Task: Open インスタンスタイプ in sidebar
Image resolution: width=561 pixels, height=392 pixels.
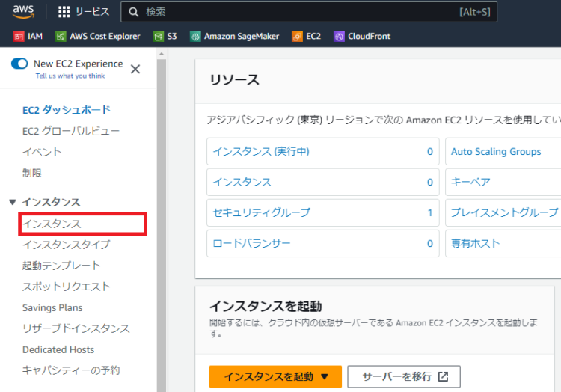Action: [x=66, y=245]
